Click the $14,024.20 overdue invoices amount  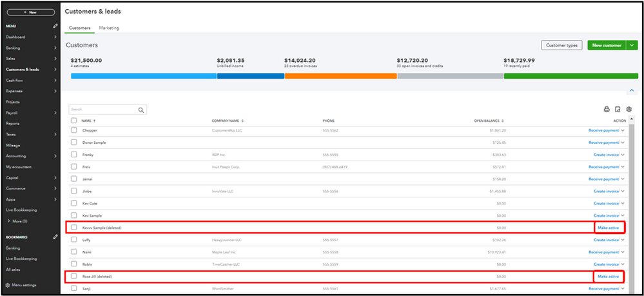click(300, 61)
